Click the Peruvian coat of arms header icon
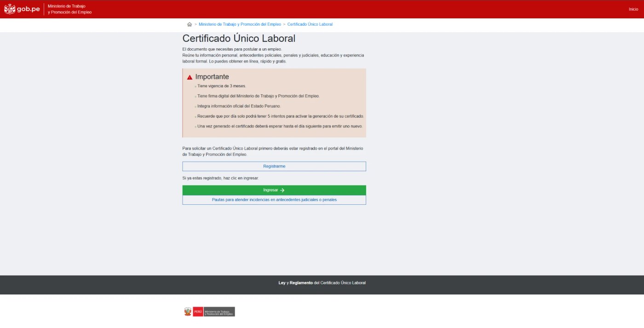This screenshot has width=644, height=328. (10, 9)
